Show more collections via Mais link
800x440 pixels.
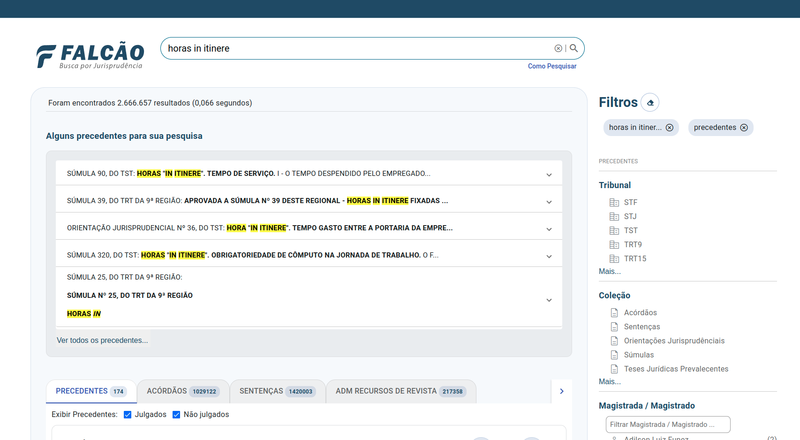tap(610, 382)
